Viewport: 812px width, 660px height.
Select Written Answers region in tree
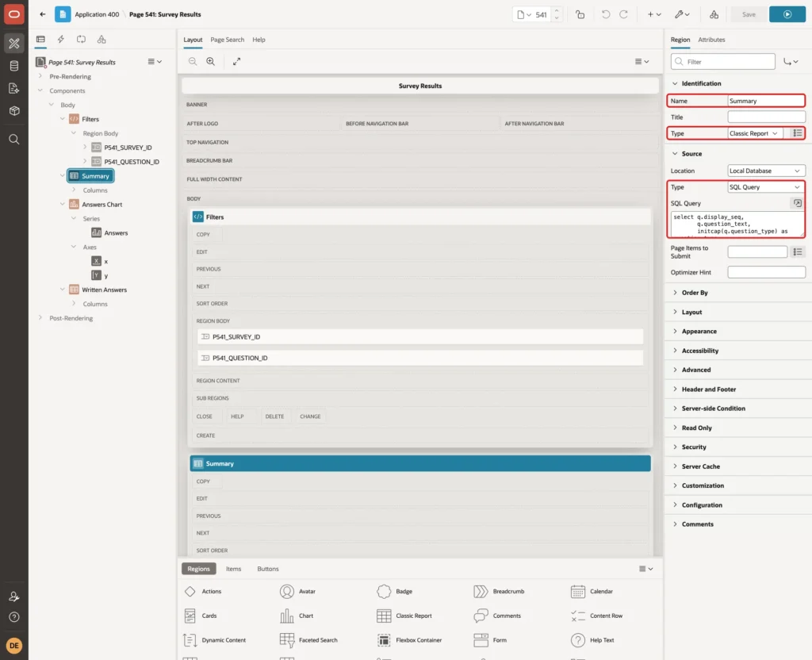(x=104, y=290)
